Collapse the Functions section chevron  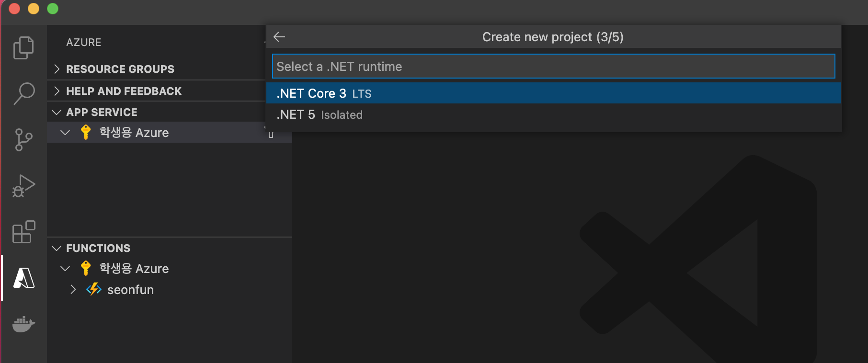click(x=57, y=248)
